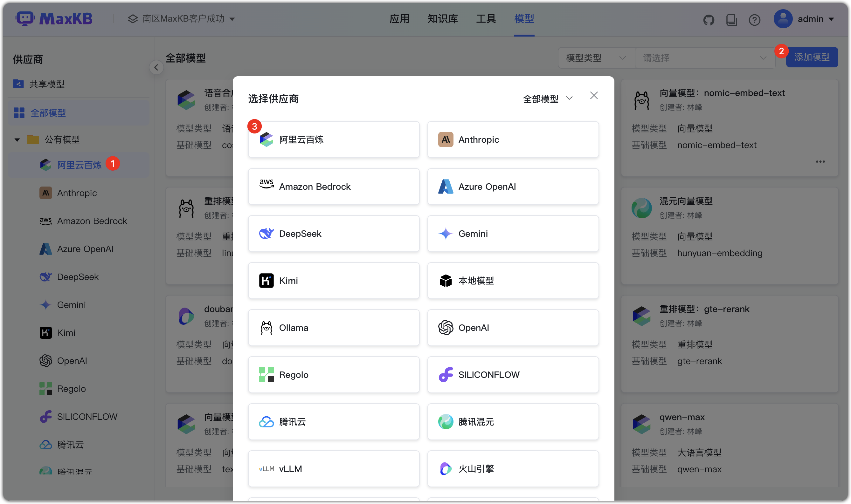Choose DeepSeek provider in dialog

[x=333, y=233]
